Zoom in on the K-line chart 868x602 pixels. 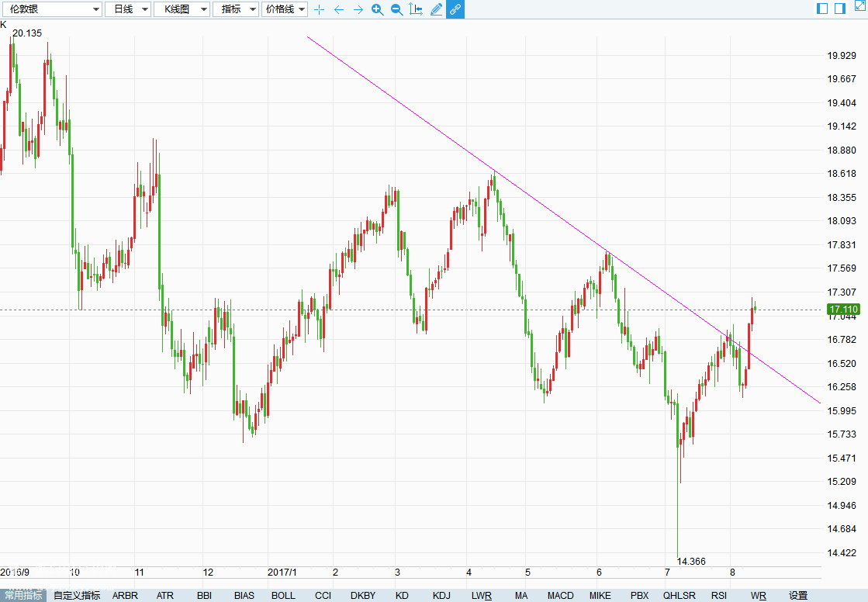pos(378,9)
